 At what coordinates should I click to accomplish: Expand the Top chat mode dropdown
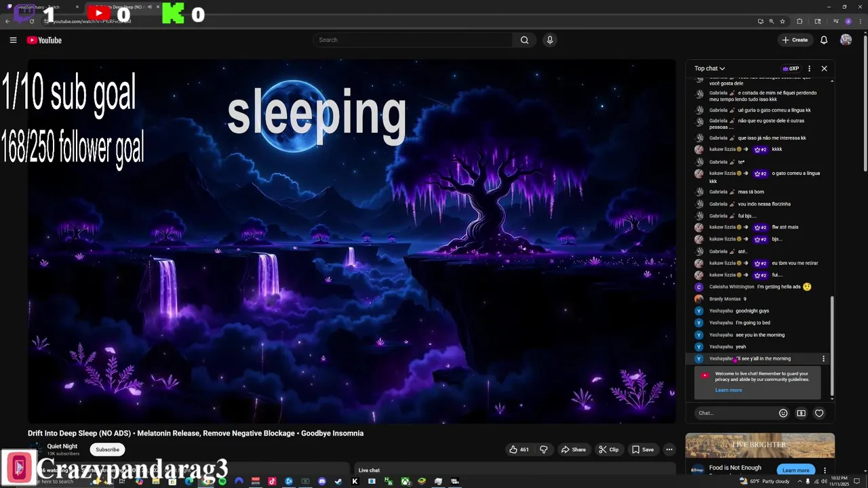coord(709,68)
